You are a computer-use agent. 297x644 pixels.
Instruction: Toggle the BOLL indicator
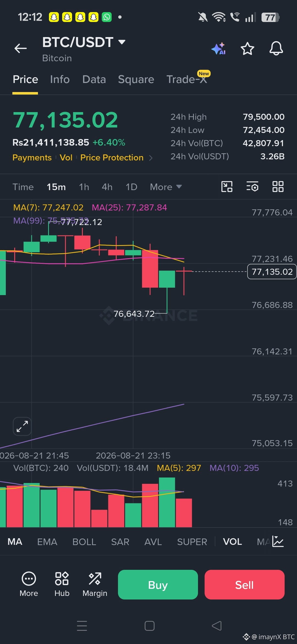(x=84, y=542)
